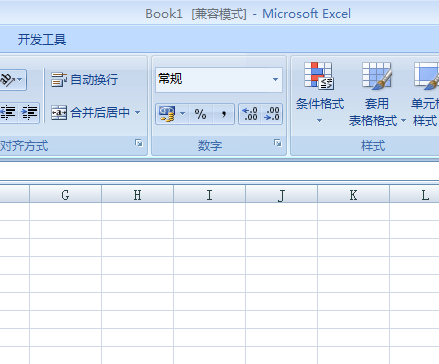Viewport: 439px width, 364px height.
Task: Toggle 自动换行 wrap text
Action: (x=84, y=80)
